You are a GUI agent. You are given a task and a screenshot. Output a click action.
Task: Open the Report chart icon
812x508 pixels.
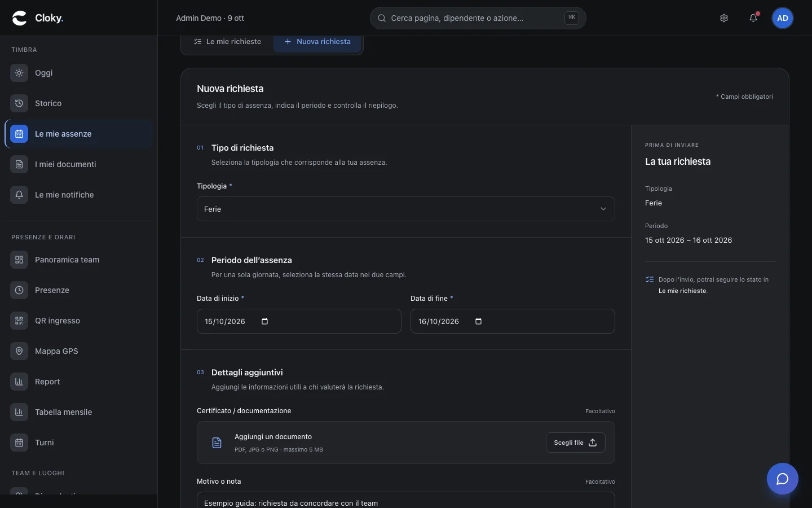pyautogui.click(x=19, y=382)
